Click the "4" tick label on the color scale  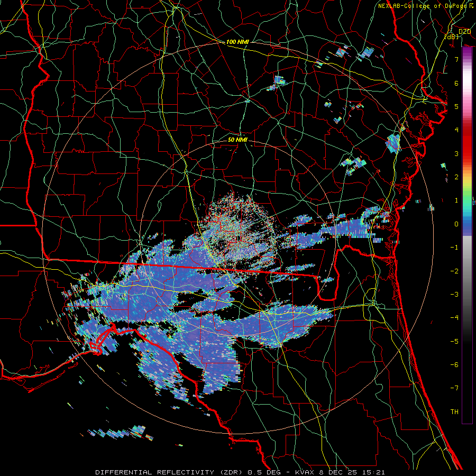coord(456,130)
